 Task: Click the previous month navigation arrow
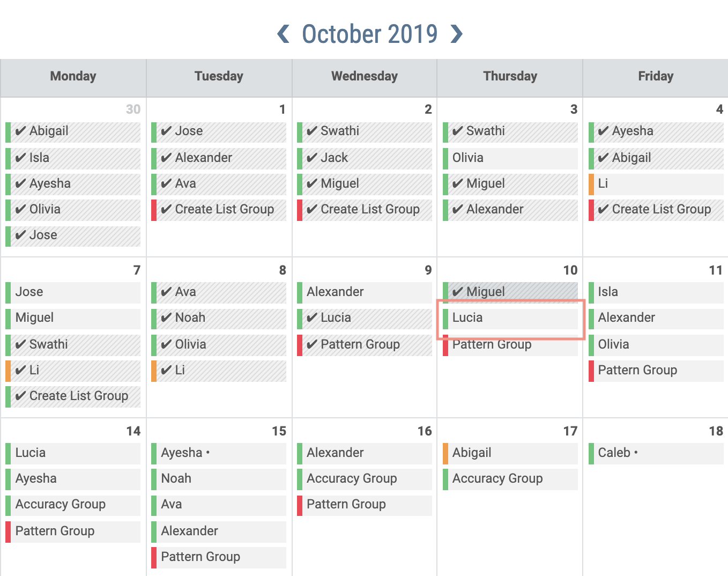[283, 34]
